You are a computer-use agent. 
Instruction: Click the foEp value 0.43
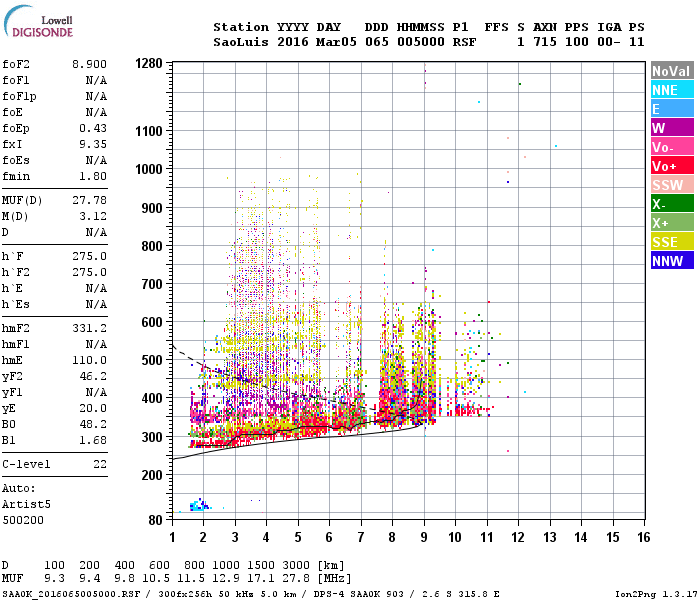[x=93, y=129]
